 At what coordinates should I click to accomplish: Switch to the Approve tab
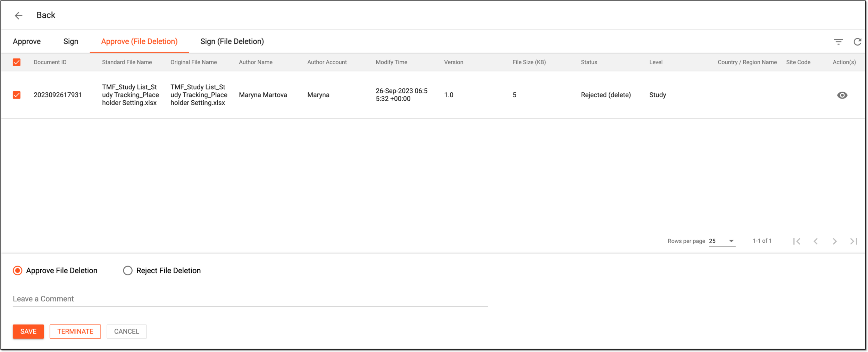click(x=27, y=42)
